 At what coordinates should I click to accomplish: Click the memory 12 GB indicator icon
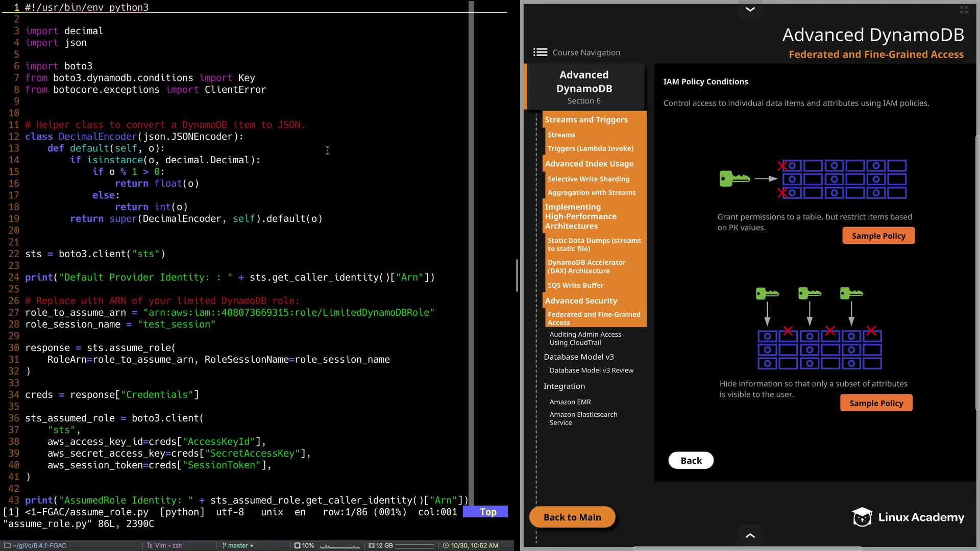(372, 545)
